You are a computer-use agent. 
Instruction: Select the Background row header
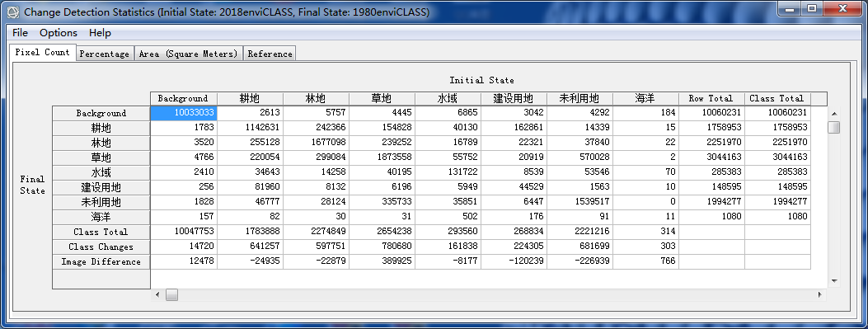click(101, 113)
